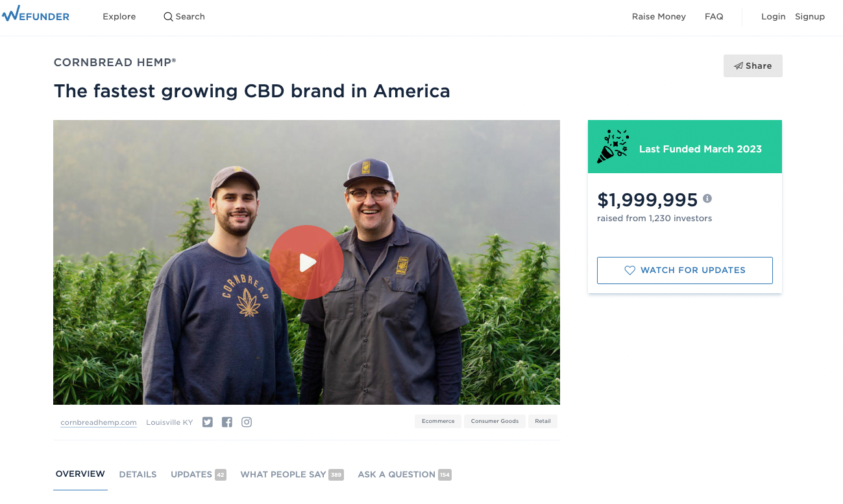Image resolution: width=843 pixels, height=504 pixels.
Task: Open the Explore menu
Action: (119, 17)
